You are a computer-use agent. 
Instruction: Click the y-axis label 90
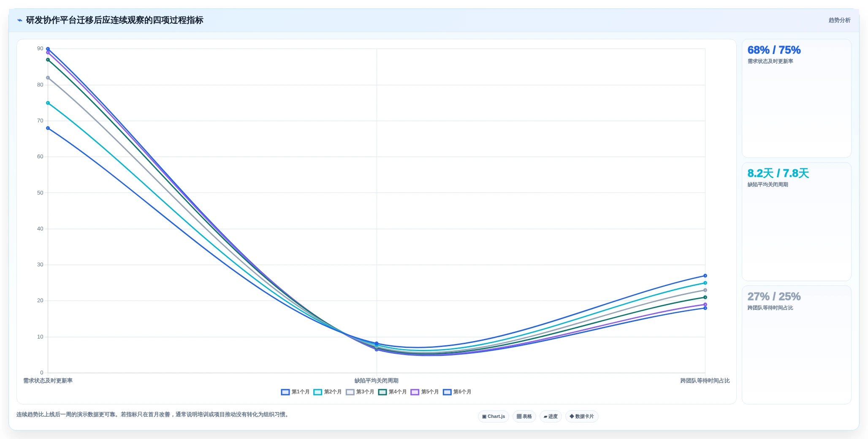[40, 49]
